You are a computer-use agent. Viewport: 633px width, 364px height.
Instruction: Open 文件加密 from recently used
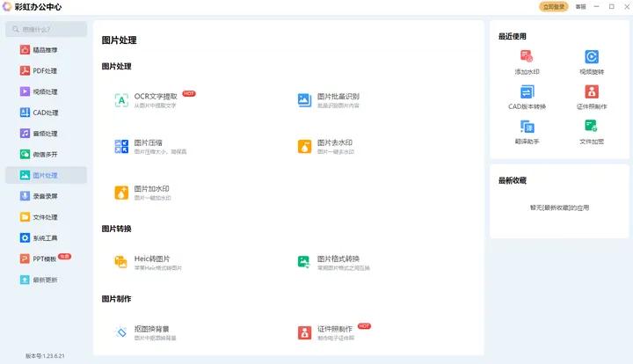[592, 132]
